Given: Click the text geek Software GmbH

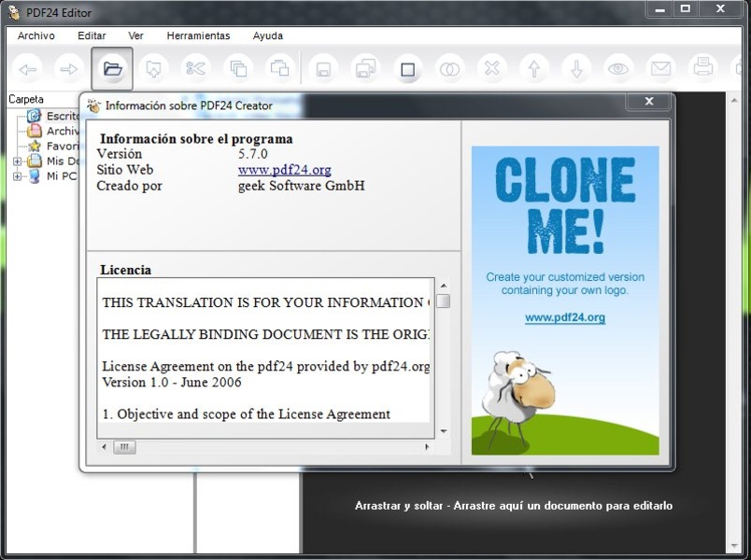Looking at the screenshot, I should point(302,186).
